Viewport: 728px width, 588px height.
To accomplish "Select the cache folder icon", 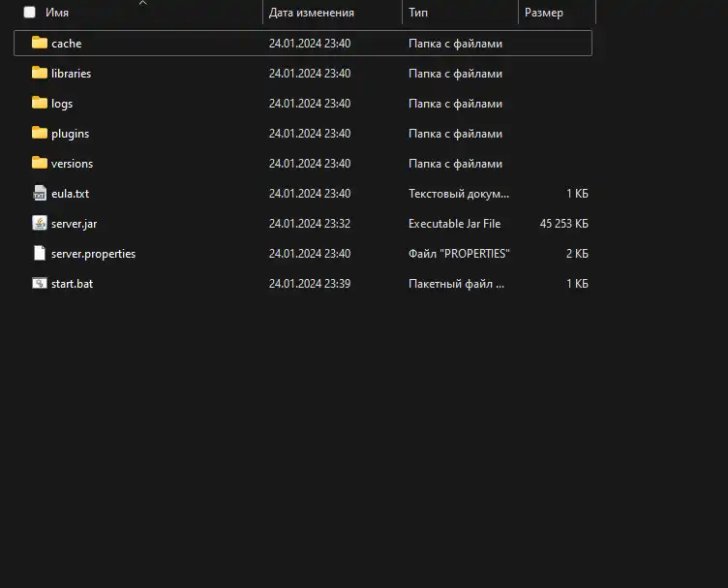I will [x=40, y=43].
